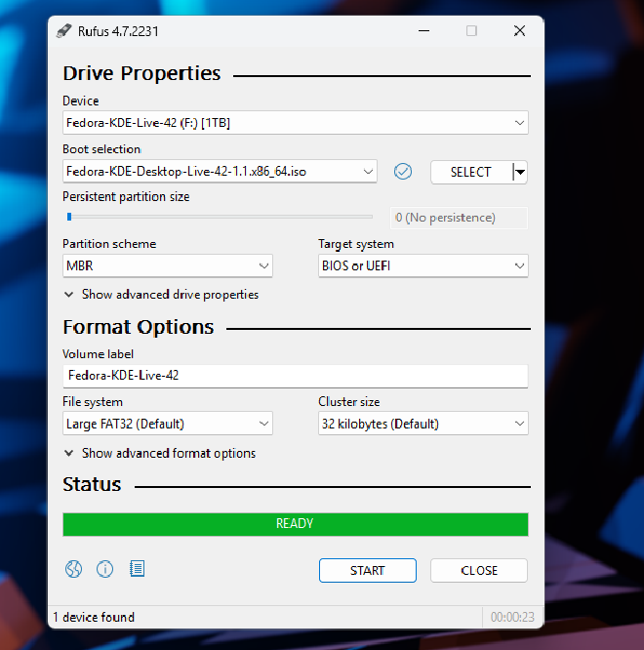Click the ISO checksum checkmark icon
The image size is (644, 650).
pos(403,171)
